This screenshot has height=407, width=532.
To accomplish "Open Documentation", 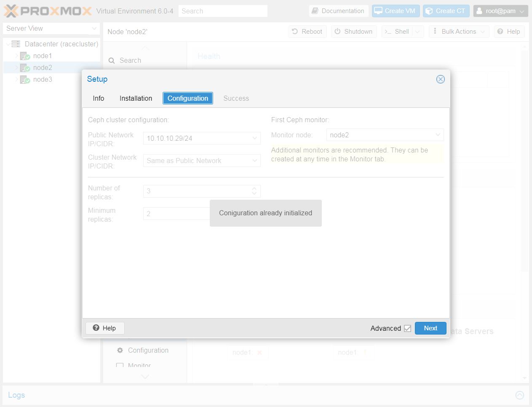I will (x=339, y=11).
